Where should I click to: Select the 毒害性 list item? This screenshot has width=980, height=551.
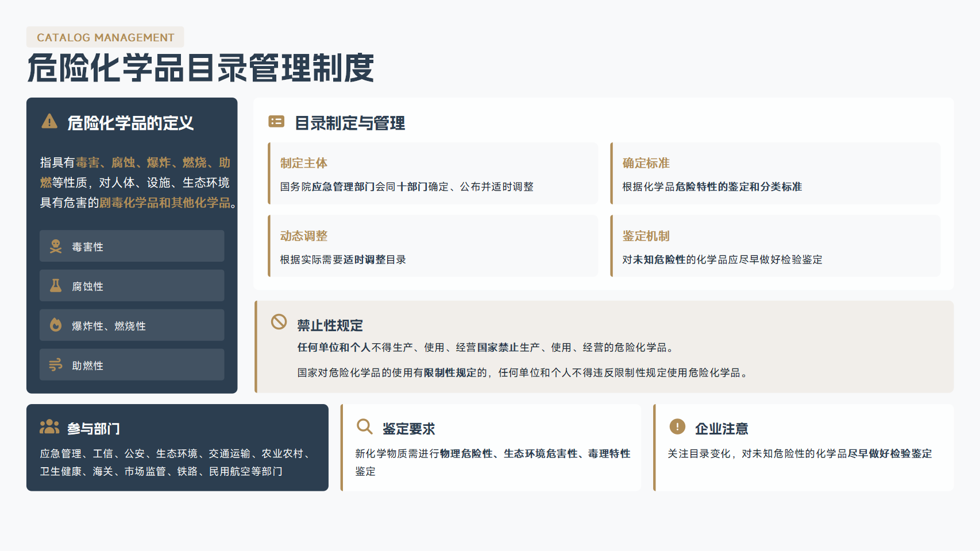(132, 246)
